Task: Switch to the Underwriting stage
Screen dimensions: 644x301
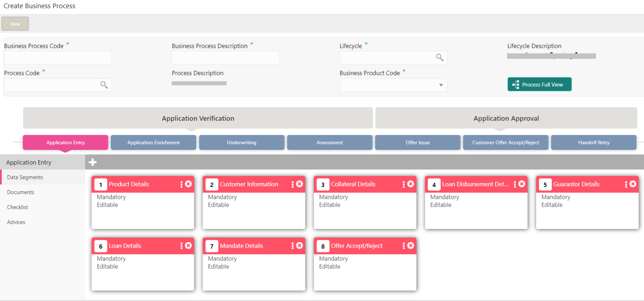Action: tap(242, 143)
